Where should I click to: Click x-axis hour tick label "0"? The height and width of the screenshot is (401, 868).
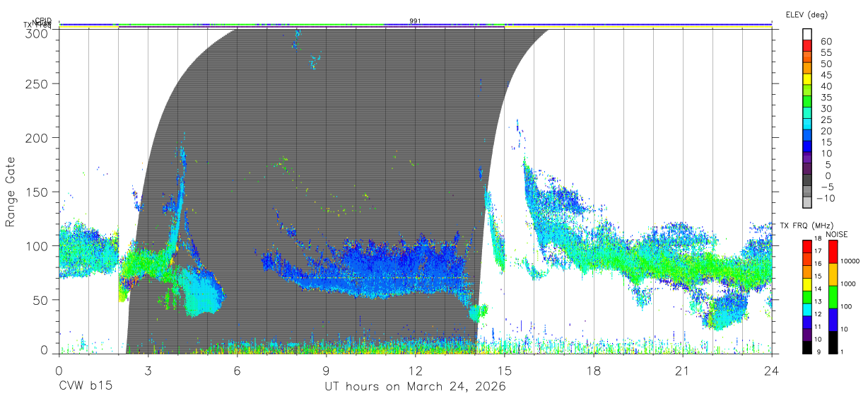coord(59,371)
